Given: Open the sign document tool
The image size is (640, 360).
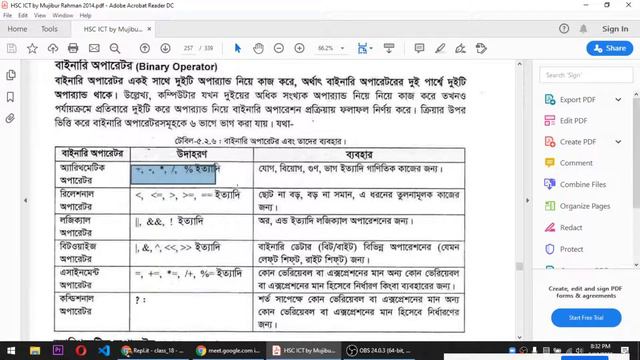Looking at the screenshot, I should pyautogui.click(x=460, y=49).
